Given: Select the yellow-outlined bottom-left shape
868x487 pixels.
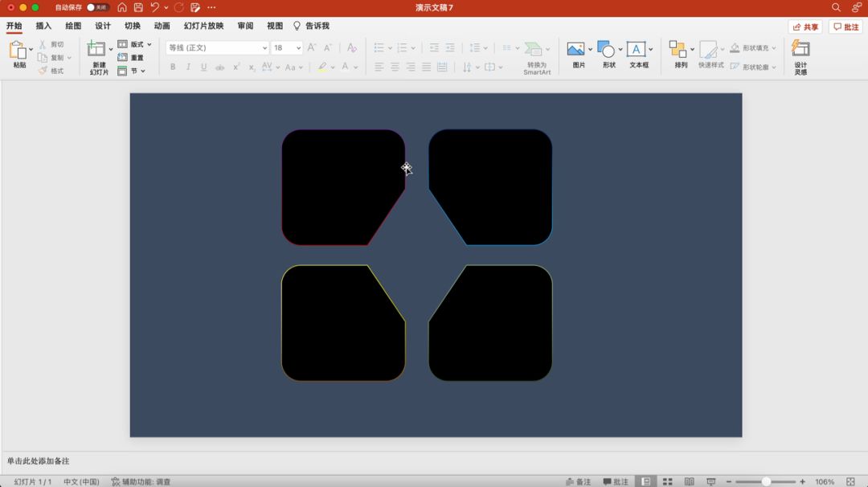Looking at the screenshot, I should [343, 322].
